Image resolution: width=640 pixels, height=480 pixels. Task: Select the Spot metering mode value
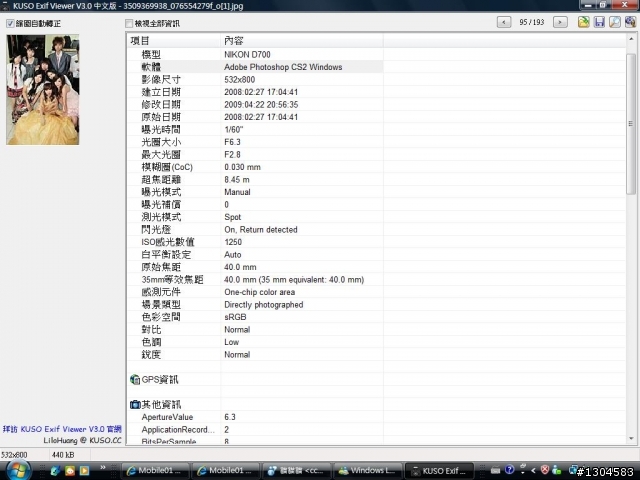point(233,217)
